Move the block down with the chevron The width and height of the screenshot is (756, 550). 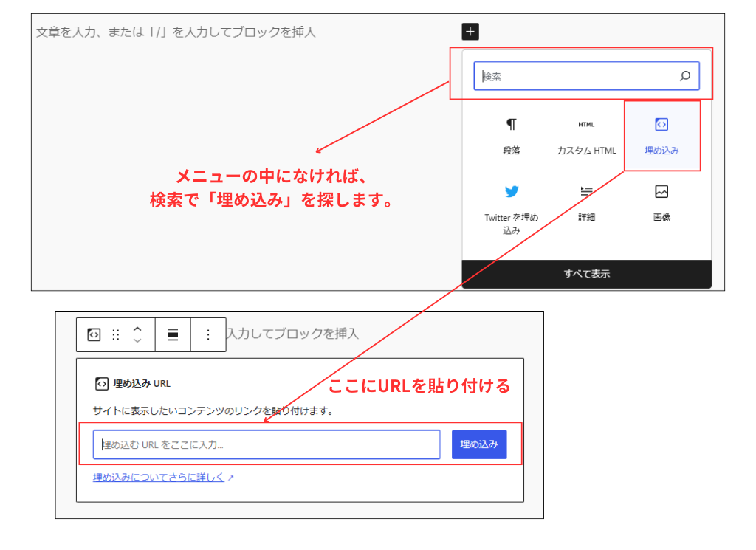137,340
